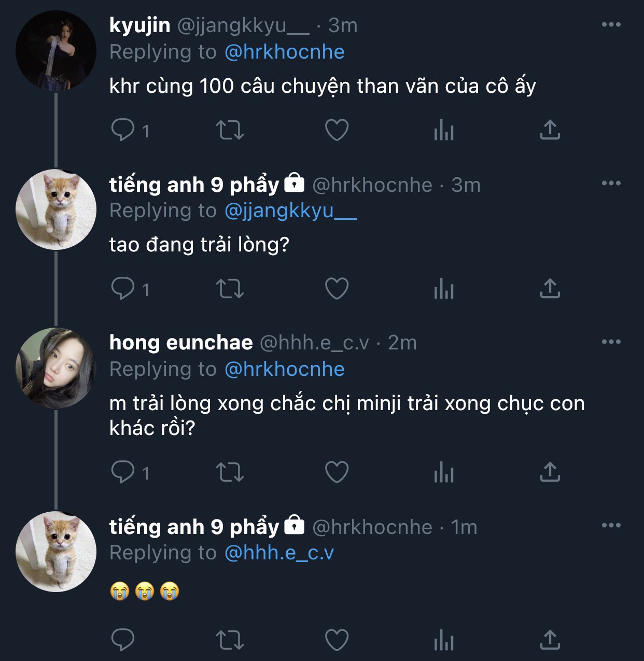Like hong eunchae's reply tweet
This screenshot has width=644, height=661.
coord(337,472)
